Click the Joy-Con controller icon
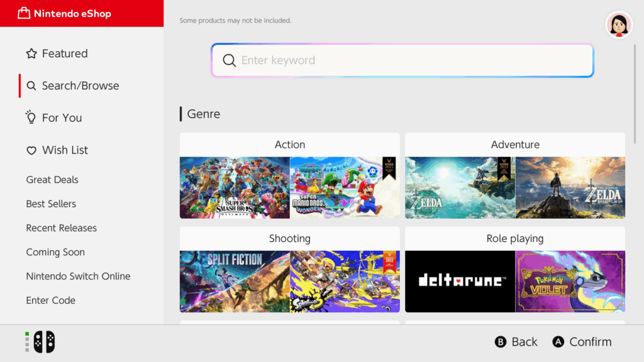The height and width of the screenshot is (362, 644). click(x=44, y=342)
